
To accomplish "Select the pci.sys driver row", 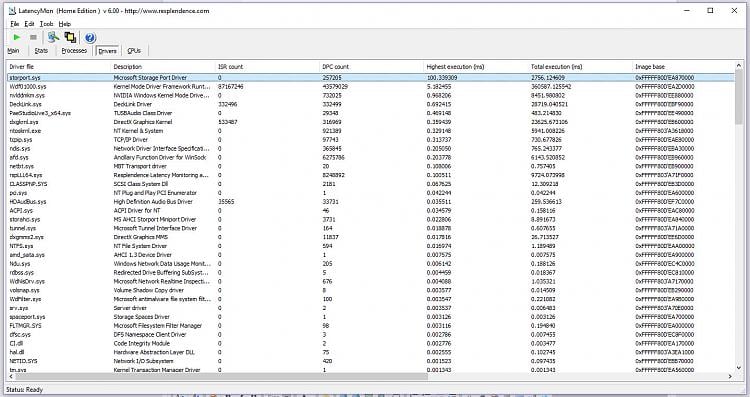I will click(371, 193).
